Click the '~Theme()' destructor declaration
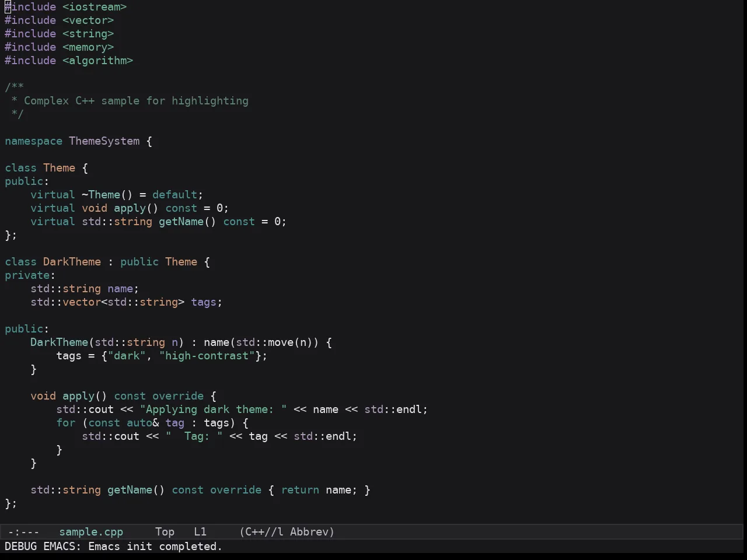 click(x=107, y=195)
